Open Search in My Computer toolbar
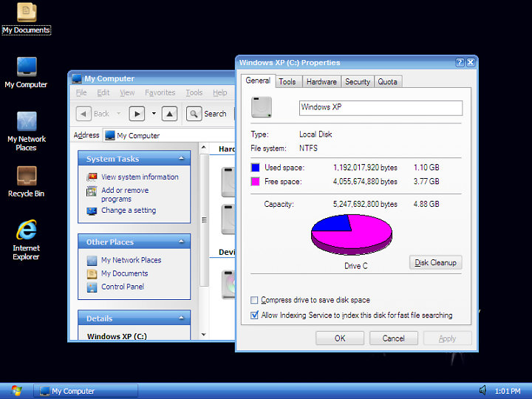 (x=207, y=114)
